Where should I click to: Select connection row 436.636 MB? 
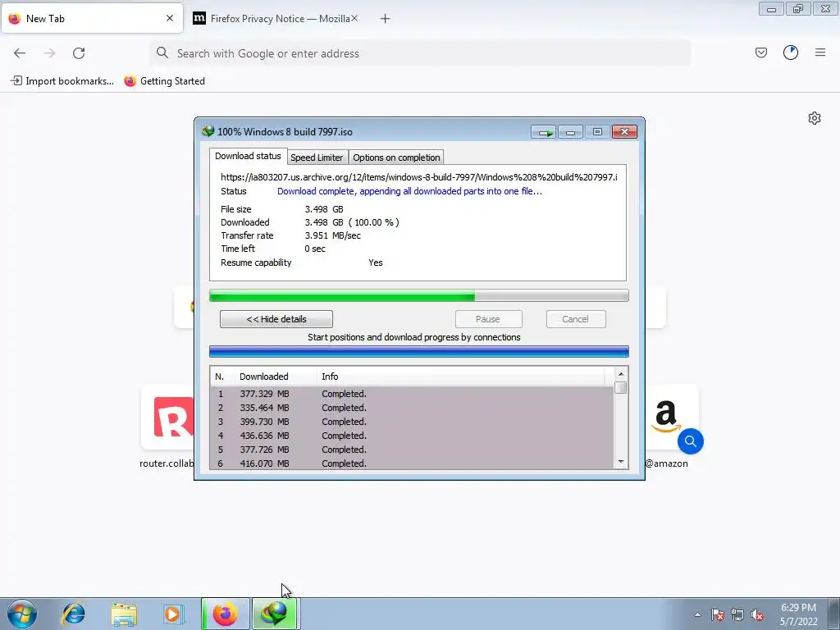412,436
